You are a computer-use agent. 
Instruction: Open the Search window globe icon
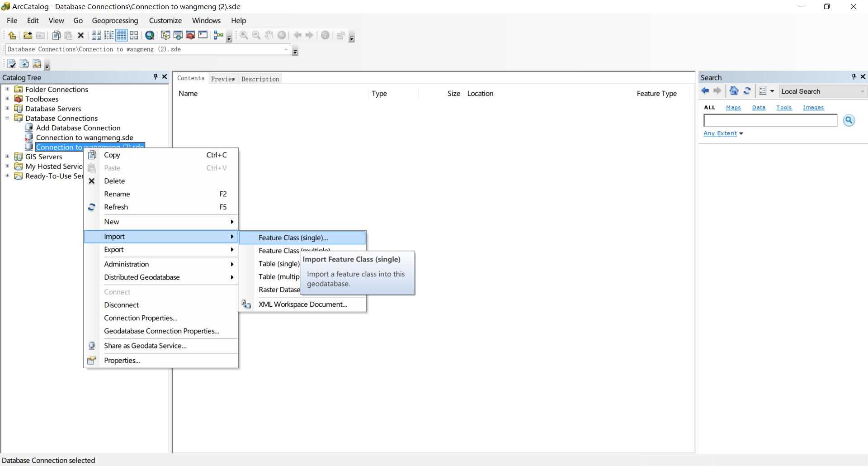tap(150, 35)
